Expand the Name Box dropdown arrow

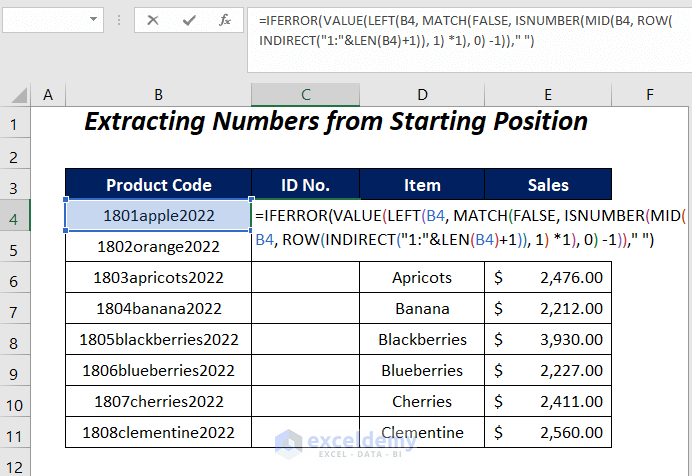pos(93,19)
